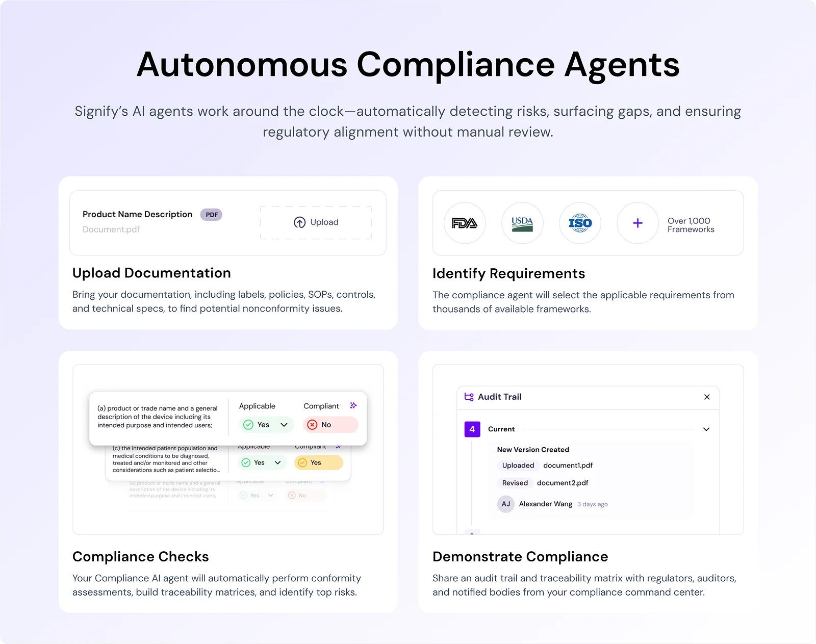Click the plus icon for more frameworks
This screenshot has width=816, height=644.
pos(637,223)
